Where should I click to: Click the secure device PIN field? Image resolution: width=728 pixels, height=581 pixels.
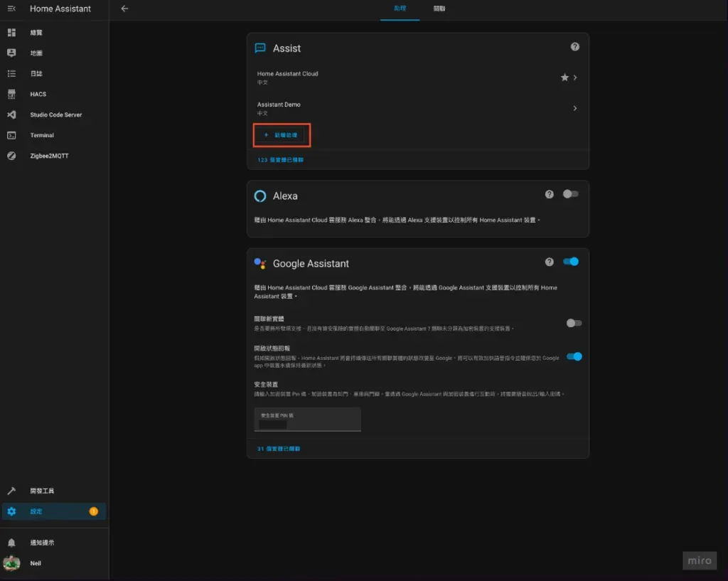[x=307, y=420]
